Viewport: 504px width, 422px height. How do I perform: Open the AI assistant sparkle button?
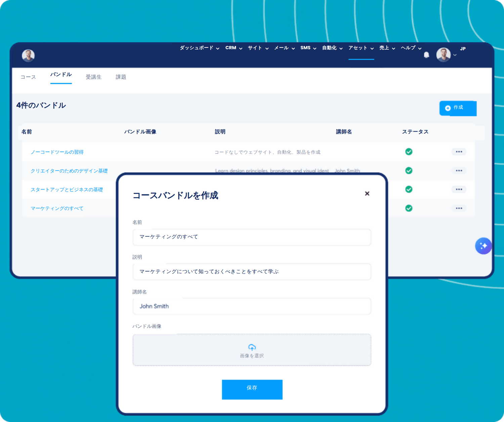483,246
